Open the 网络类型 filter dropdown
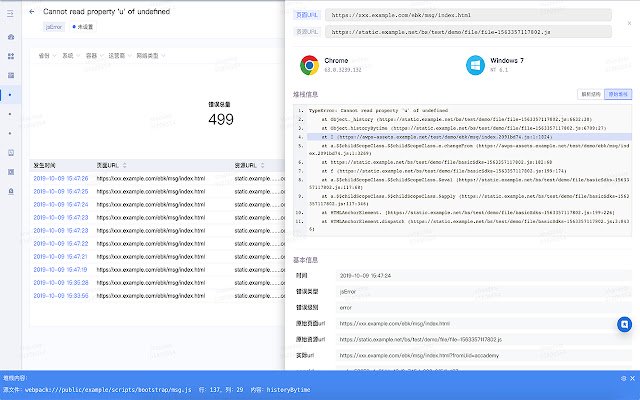Viewport: 640px width, 400px height. coord(151,56)
